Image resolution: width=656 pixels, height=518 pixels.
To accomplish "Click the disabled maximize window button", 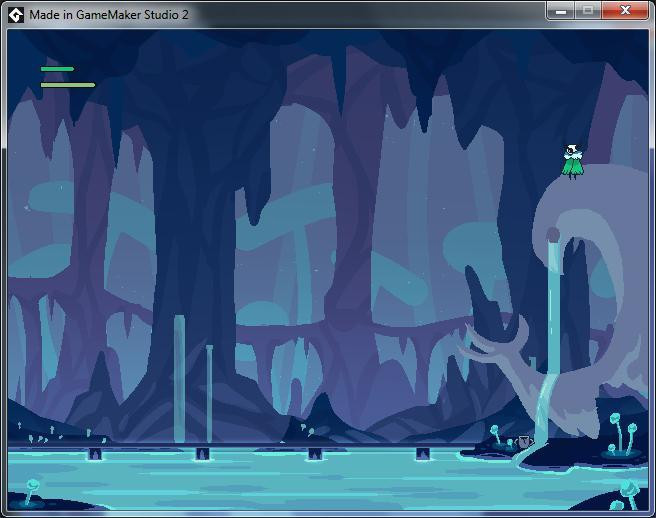I will coord(588,11).
